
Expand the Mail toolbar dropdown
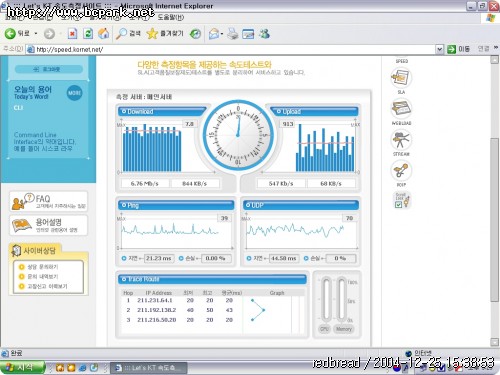pos(222,34)
